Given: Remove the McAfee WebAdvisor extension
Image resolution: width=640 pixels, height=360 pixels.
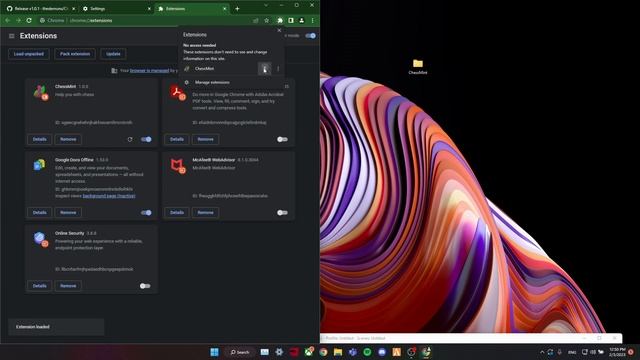Looking at the screenshot, I should (x=205, y=213).
